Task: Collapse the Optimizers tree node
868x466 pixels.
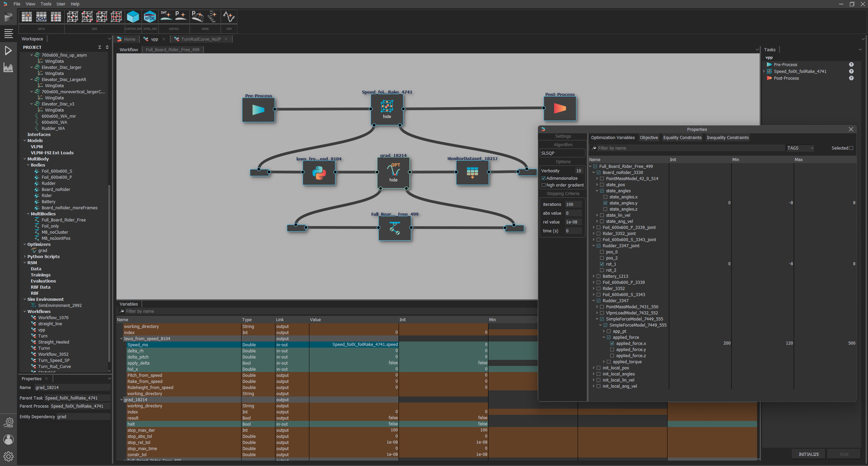Action: point(24,245)
